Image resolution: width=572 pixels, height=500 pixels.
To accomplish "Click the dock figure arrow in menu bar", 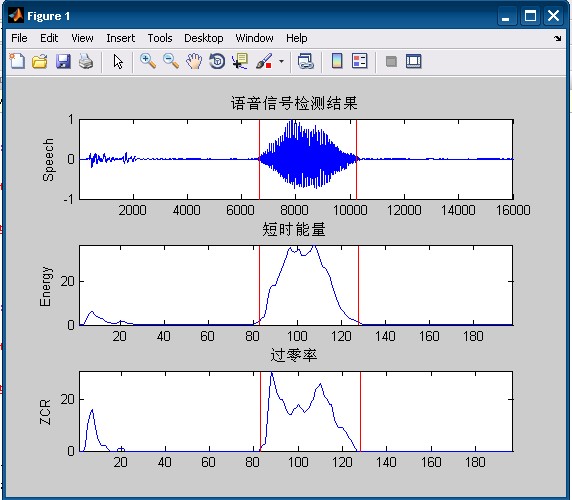I will 557,38.
